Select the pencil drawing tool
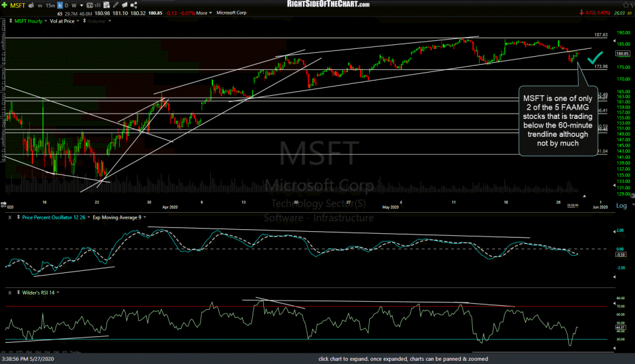635x364 pixels. point(116,5)
